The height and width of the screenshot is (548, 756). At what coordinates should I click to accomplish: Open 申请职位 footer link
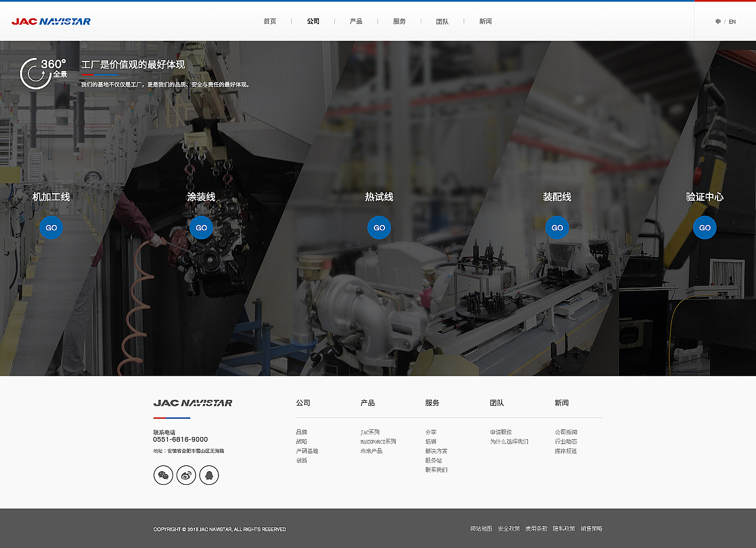pos(501,432)
